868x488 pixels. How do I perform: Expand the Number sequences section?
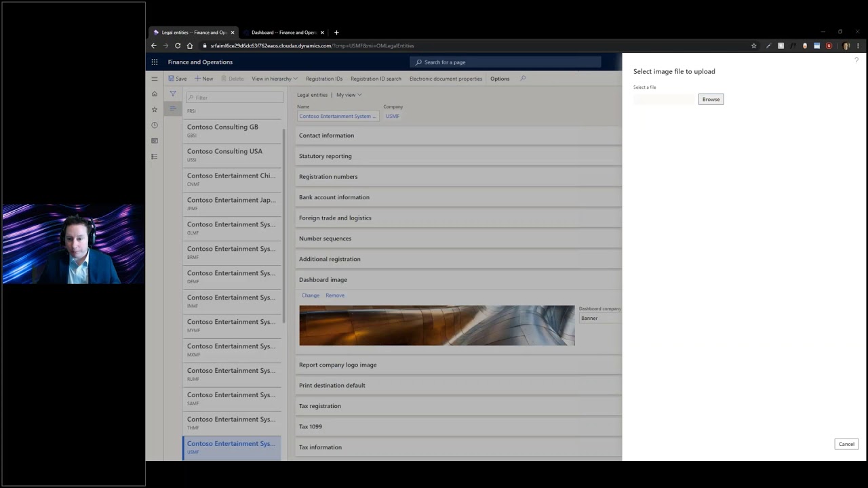click(x=459, y=239)
